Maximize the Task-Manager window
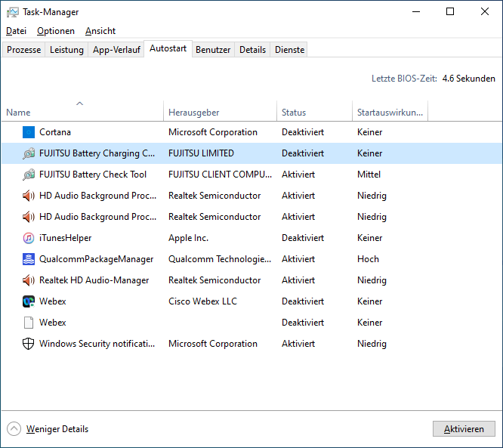 450,12
